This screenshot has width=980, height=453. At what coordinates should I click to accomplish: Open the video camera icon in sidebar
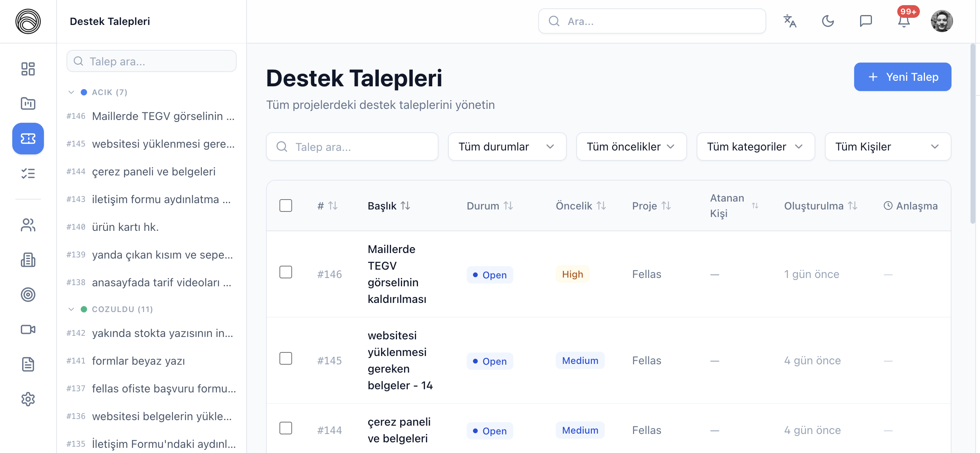28,329
